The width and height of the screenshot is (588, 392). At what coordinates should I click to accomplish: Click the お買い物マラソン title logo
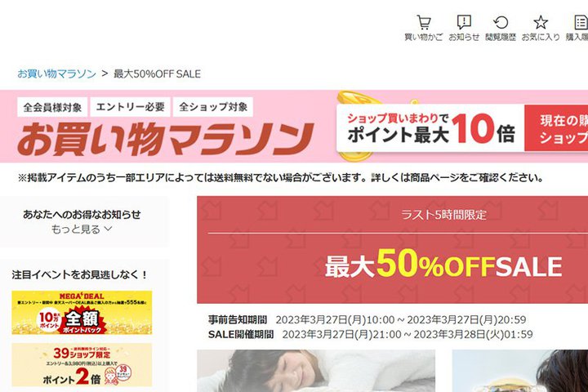click(165, 139)
